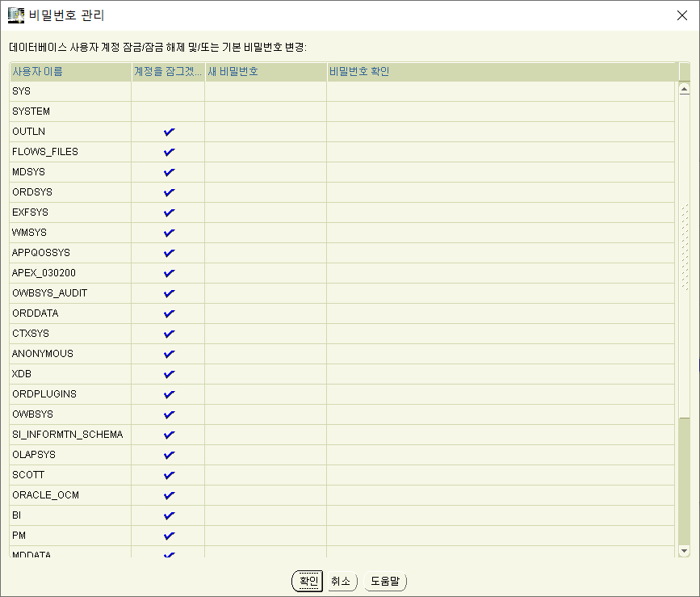Toggle lock checkmark for ORDSYS
The image size is (700, 597).
point(169,192)
